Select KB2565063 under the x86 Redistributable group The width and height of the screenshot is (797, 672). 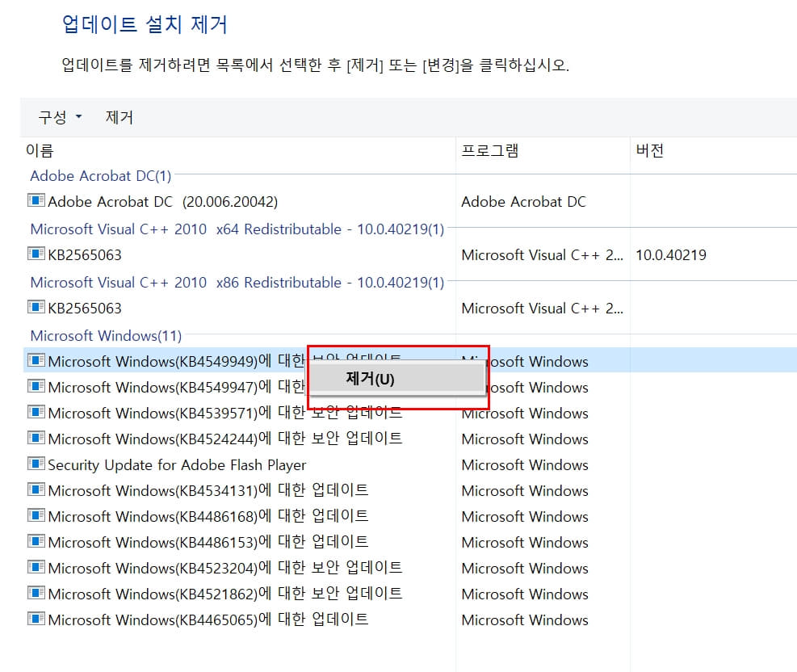point(84,309)
